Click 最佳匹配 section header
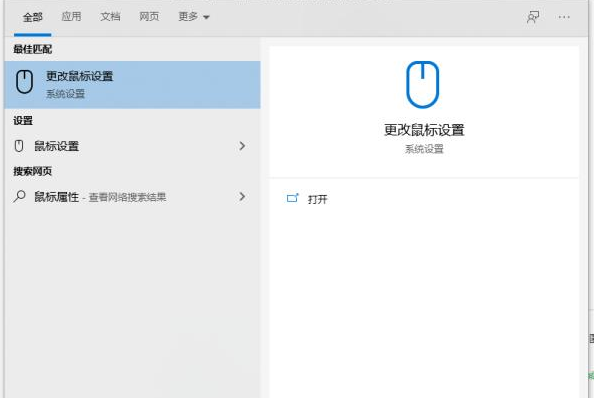 tap(33, 49)
